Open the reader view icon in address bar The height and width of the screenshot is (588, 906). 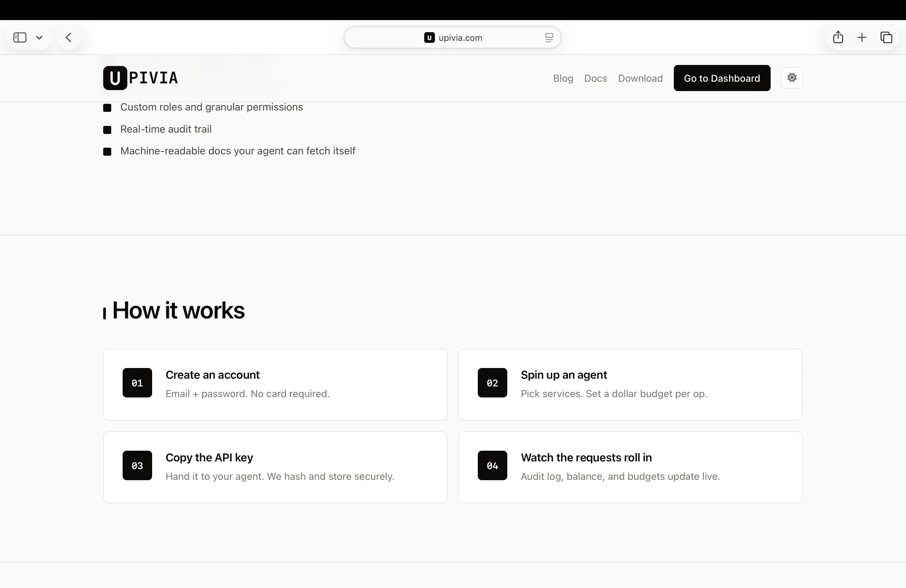(548, 38)
